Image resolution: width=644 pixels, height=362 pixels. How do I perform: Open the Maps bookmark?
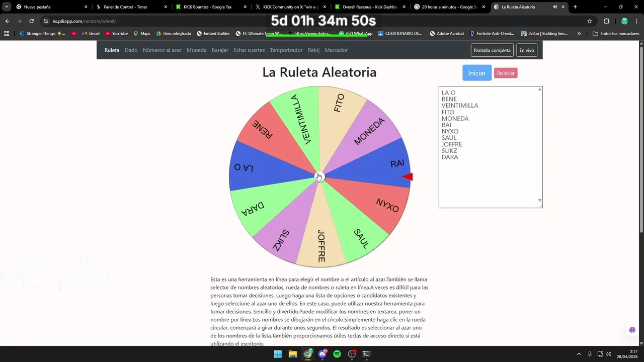pos(141,34)
